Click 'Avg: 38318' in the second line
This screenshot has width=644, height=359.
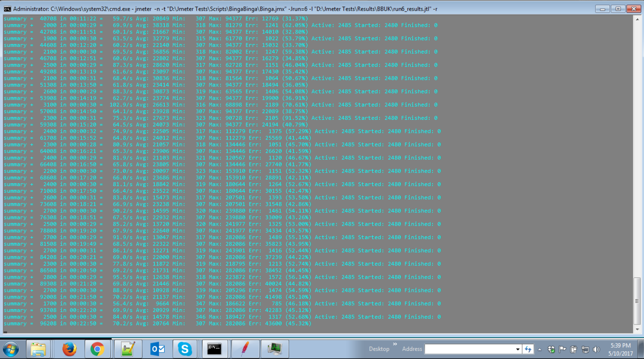click(153, 25)
